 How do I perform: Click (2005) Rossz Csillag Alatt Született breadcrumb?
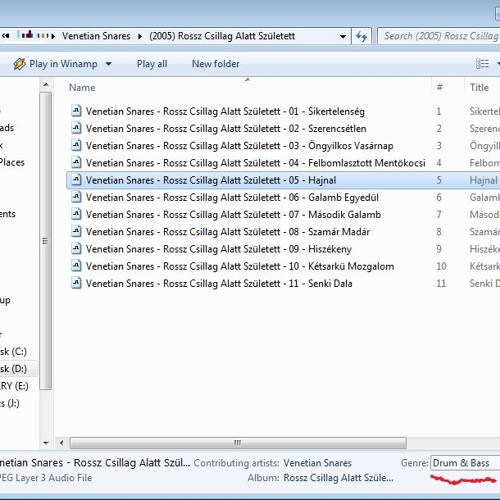click(x=222, y=36)
